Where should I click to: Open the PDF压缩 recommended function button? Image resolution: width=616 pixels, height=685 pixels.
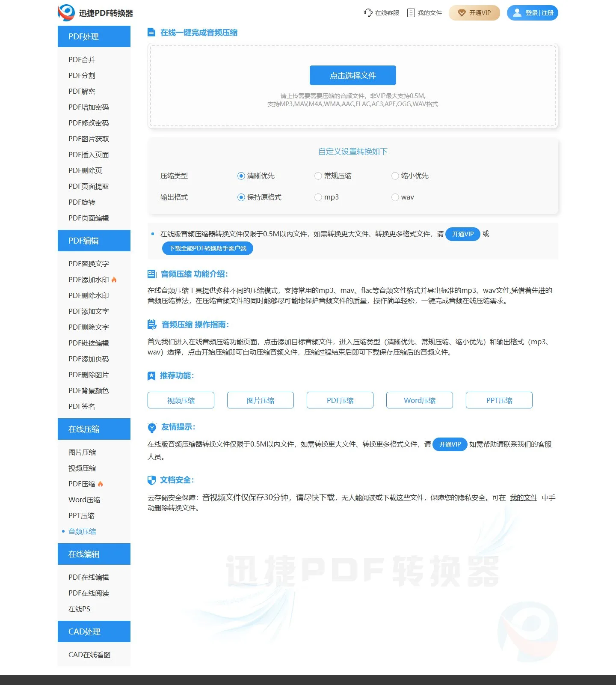click(340, 400)
